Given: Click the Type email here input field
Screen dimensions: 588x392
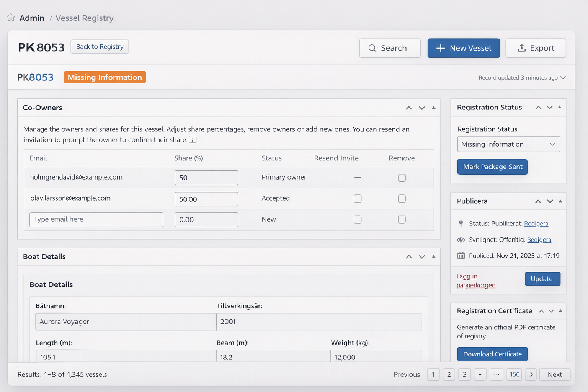Looking at the screenshot, I should pyautogui.click(x=96, y=219).
